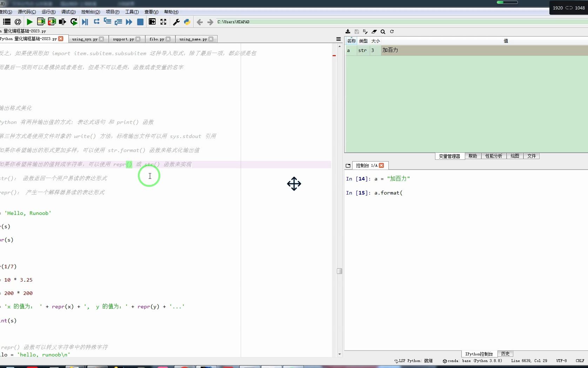Stop debugging blue square icon

pyautogui.click(x=140, y=22)
